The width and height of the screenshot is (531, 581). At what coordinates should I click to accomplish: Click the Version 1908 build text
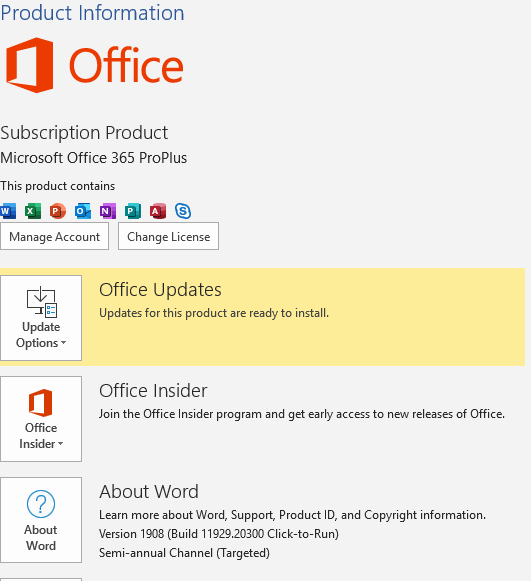pos(219,534)
